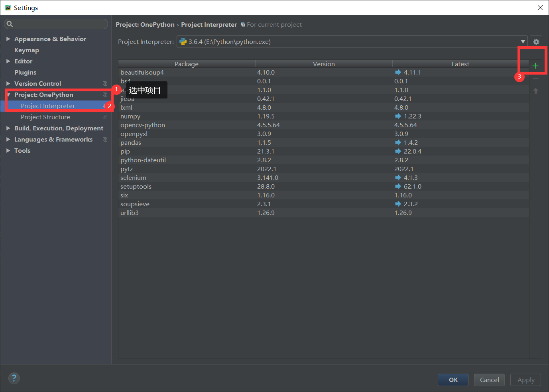Screen dimensions: 549x392
Task: Select the six package row
Action: [323, 195]
